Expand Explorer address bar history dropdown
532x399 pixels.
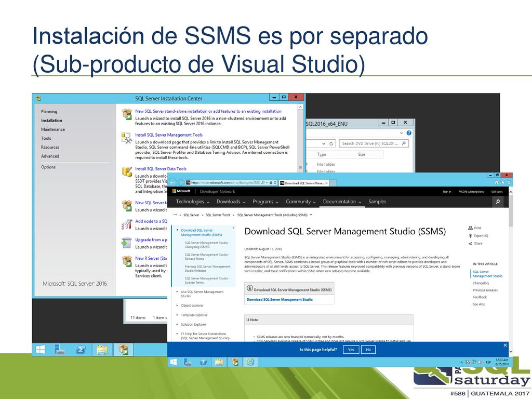coord(324,143)
